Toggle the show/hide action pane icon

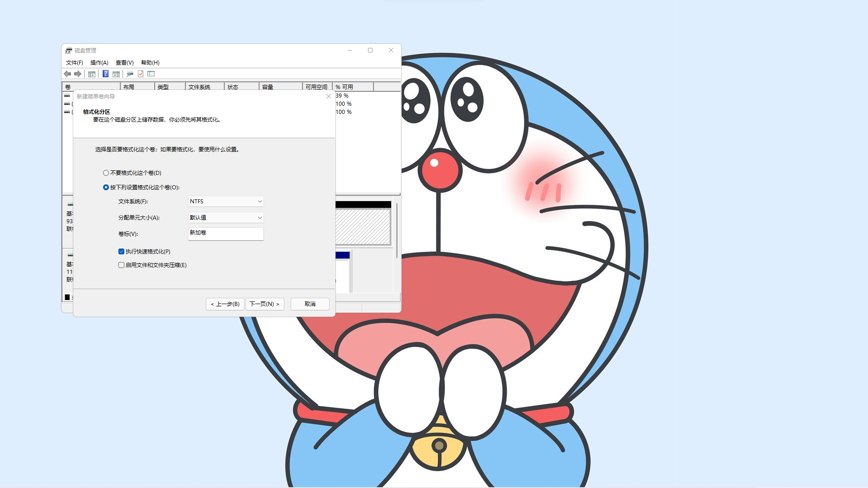(116, 74)
